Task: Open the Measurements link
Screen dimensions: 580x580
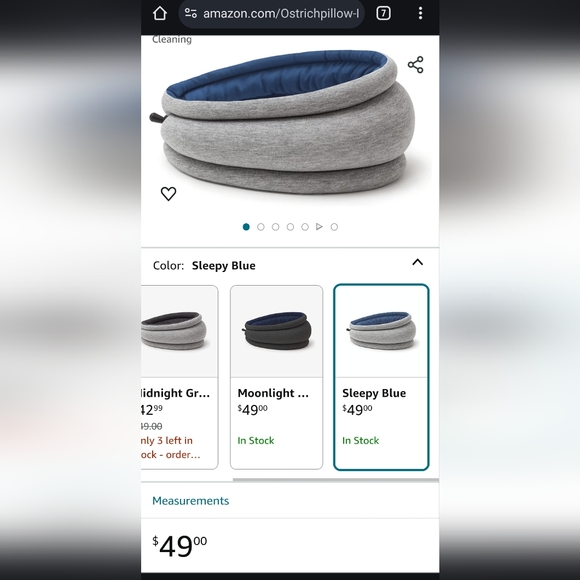Action: [x=190, y=501]
